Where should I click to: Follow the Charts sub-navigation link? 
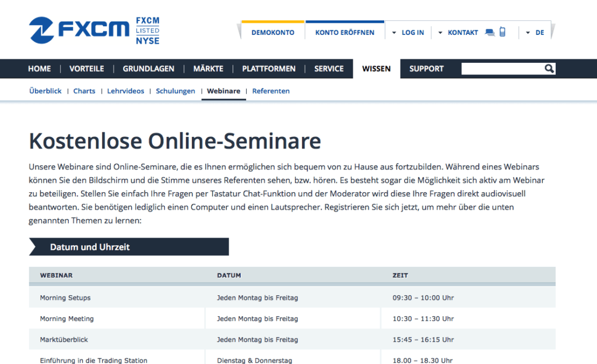84,91
